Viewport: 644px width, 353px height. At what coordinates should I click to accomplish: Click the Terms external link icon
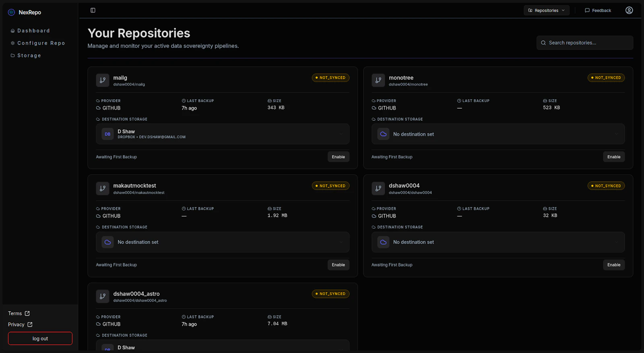(27, 314)
